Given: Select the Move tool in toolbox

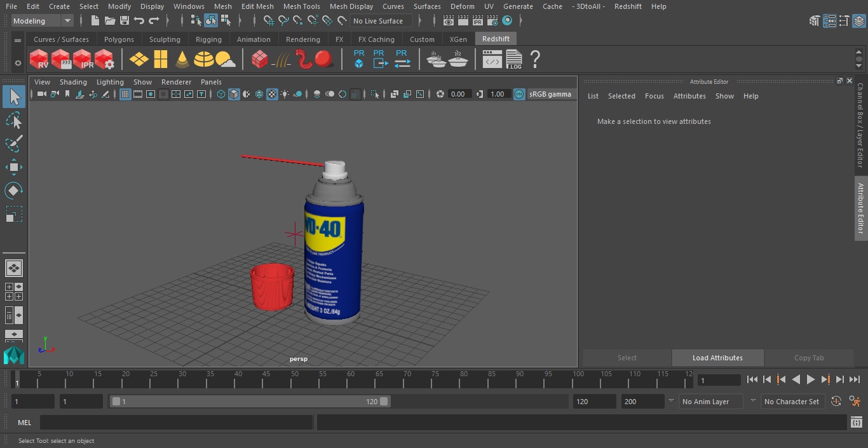Looking at the screenshot, I should coord(14,167).
